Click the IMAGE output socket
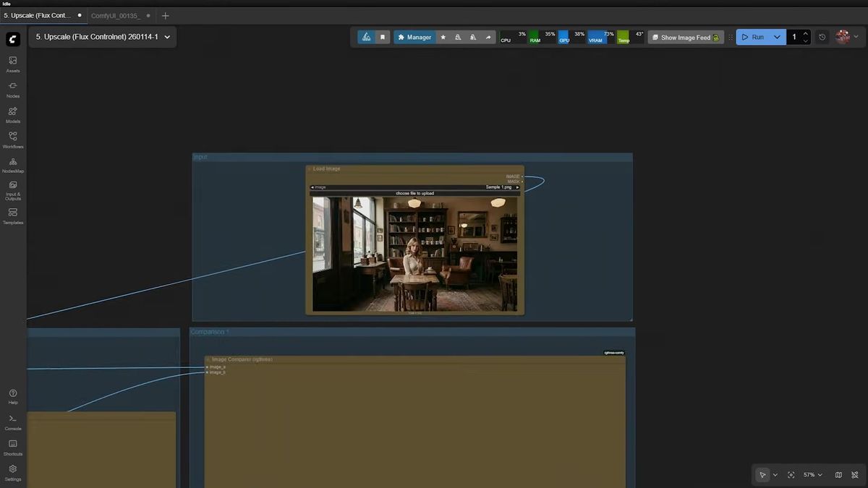 coord(522,176)
